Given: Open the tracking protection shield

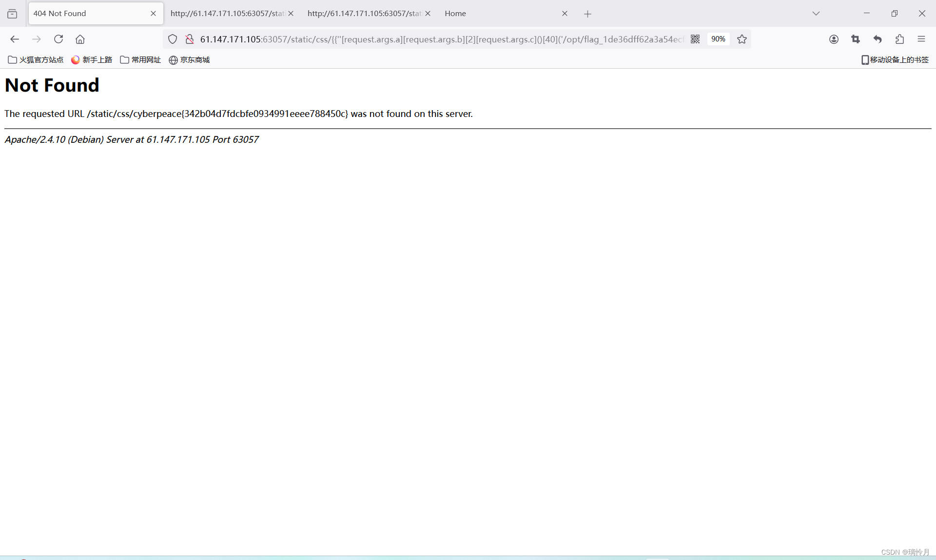Looking at the screenshot, I should coord(173,39).
